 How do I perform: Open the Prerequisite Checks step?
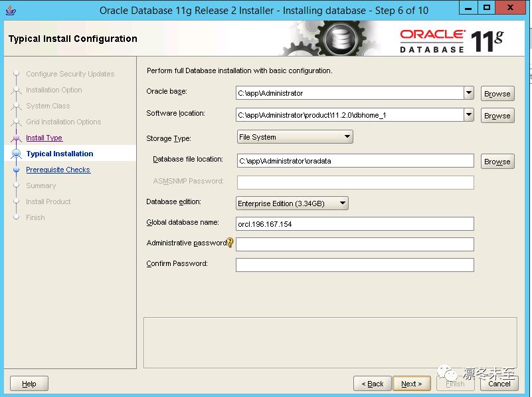[58, 170]
